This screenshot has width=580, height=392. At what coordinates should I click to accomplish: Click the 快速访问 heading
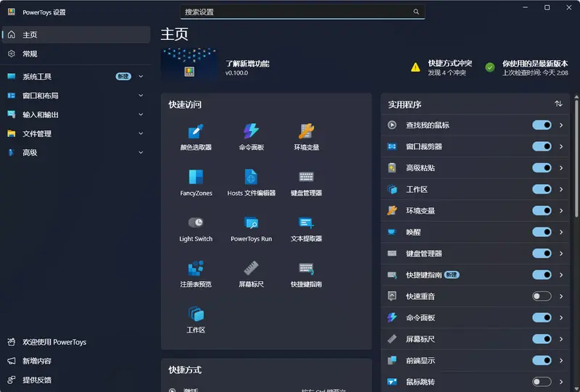[x=185, y=104]
